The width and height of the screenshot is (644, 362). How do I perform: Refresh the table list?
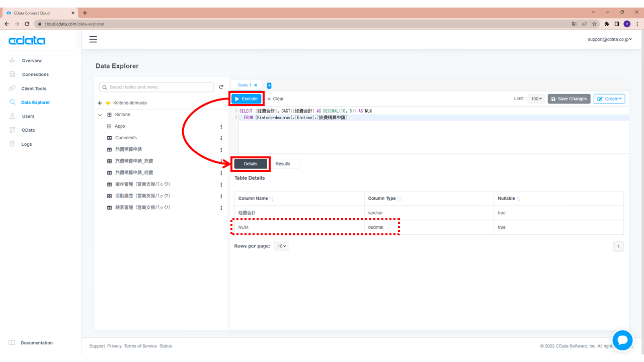[x=221, y=87]
